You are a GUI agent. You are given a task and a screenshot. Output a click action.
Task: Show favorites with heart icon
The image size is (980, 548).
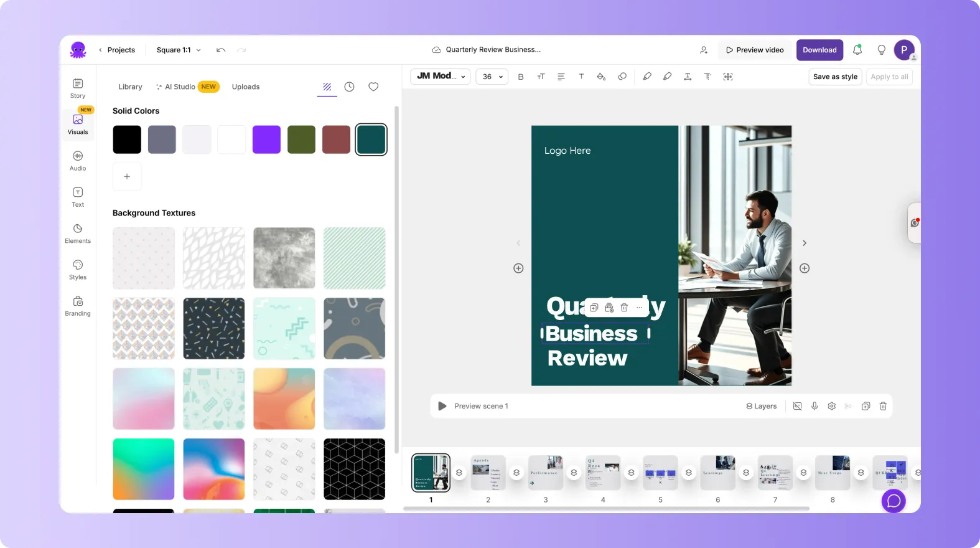point(373,87)
